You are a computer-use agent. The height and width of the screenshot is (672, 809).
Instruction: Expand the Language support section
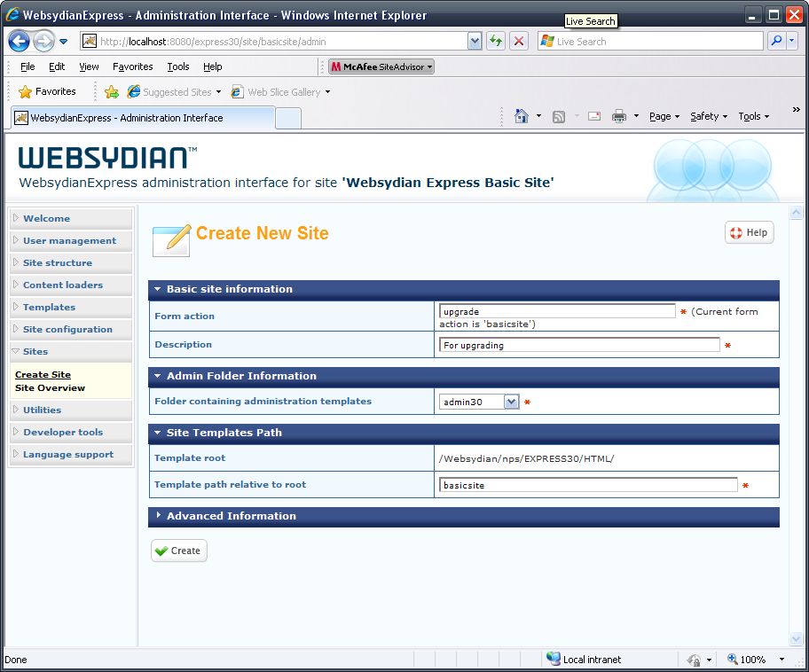coord(71,454)
